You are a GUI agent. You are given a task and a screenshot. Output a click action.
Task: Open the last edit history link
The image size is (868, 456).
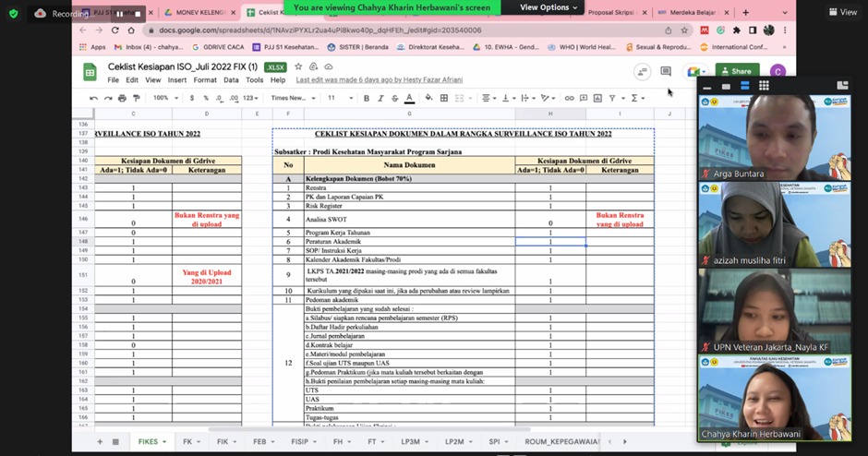coord(378,80)
